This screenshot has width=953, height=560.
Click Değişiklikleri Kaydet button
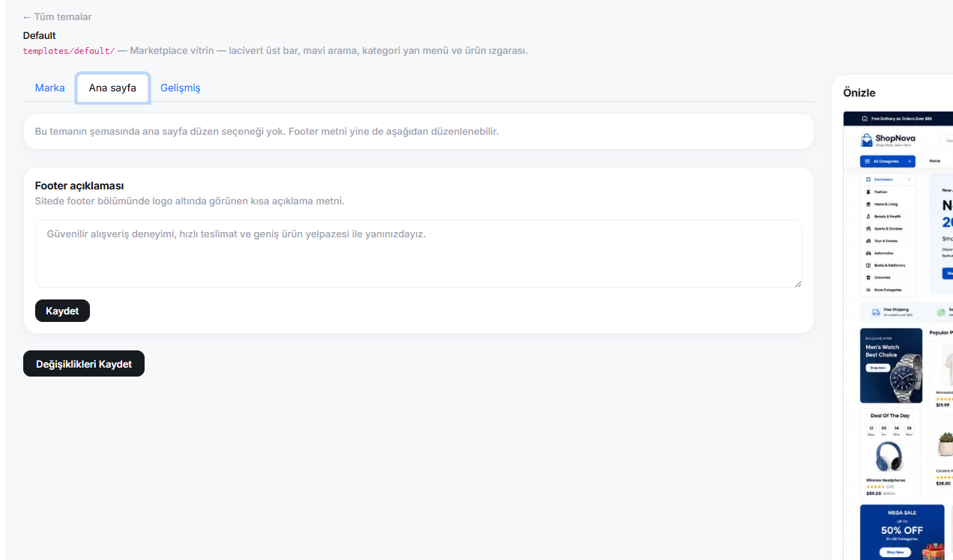(x=84, y=364)
